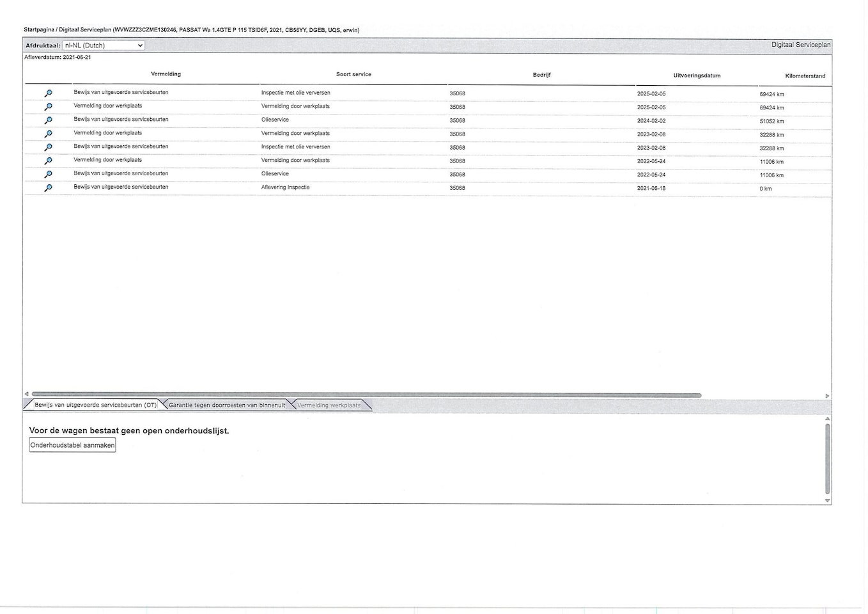Open magnifier for 2025-02-05 Vermelding door werkplaats row
Viewport: 868px width, 614px height.
pos(48,107)
